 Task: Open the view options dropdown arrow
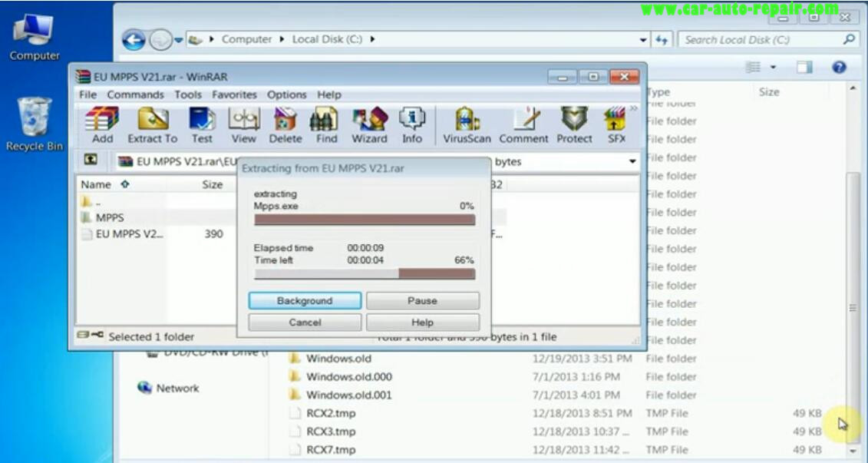773,68
